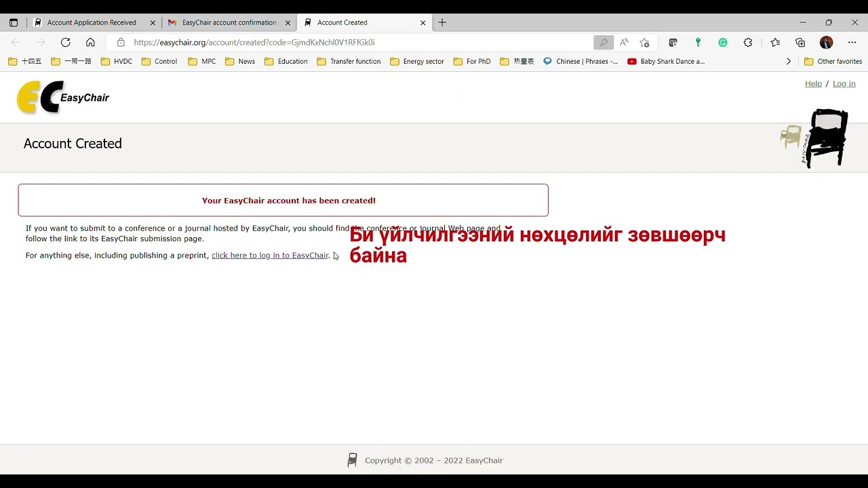868x488 pixels.
Task: Open the Baby Shark Dance bookmark
Action: pos(666,61)
